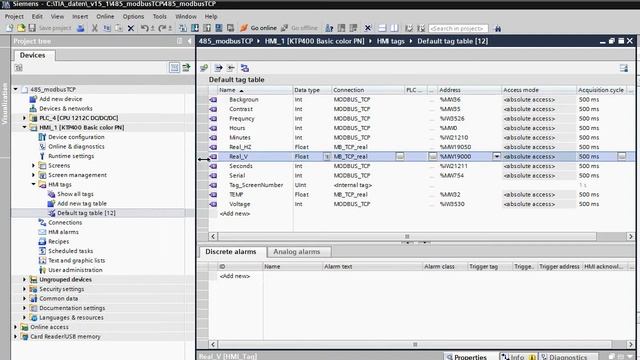The height and width of the screenshot is (360, 640).
Task: Click the Cut scissors icon
Action: [x=95, y=28]
